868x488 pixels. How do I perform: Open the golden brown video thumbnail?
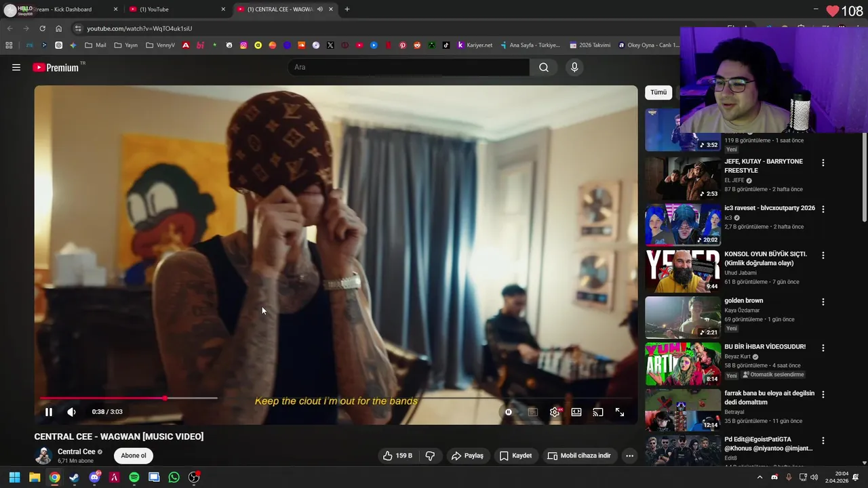tap(683, 317)
